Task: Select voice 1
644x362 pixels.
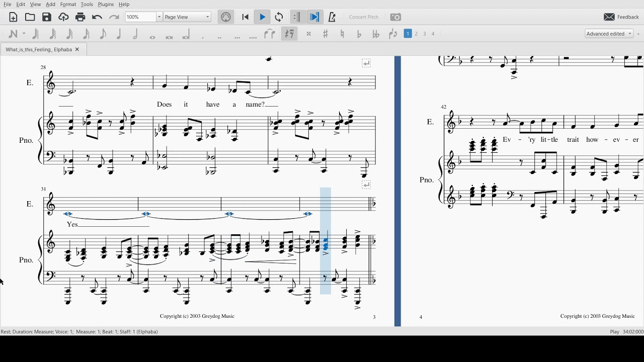Action: click(408, 34)
